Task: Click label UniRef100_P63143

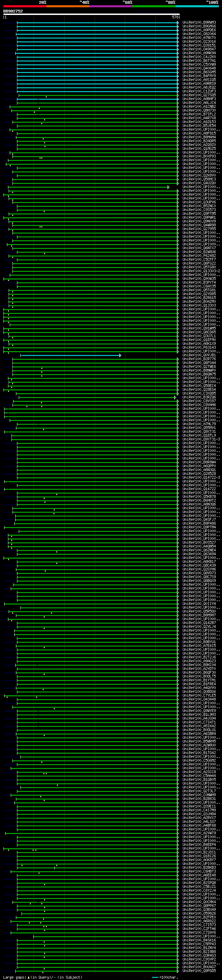Action: [199, 347]
